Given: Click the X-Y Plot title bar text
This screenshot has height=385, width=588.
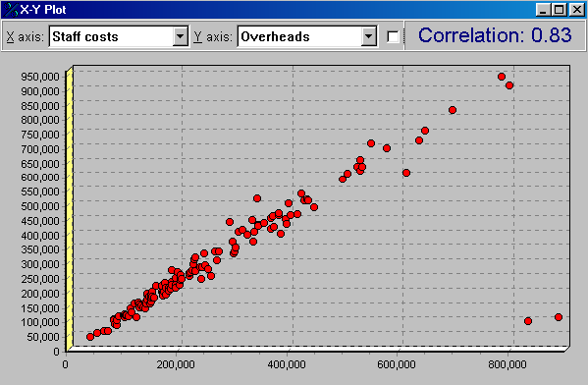Looking at the screenshot, I should click(43, 10).
